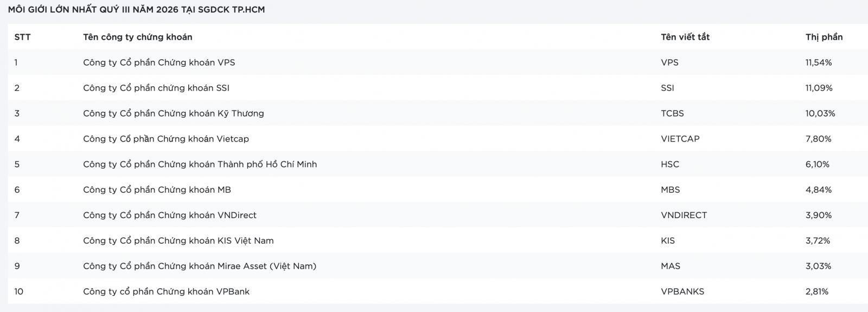Image resolution: width=868 pixels, height=312 pixels.
Task: Click the Thị phần column header
Action: [x=824, y=37]
